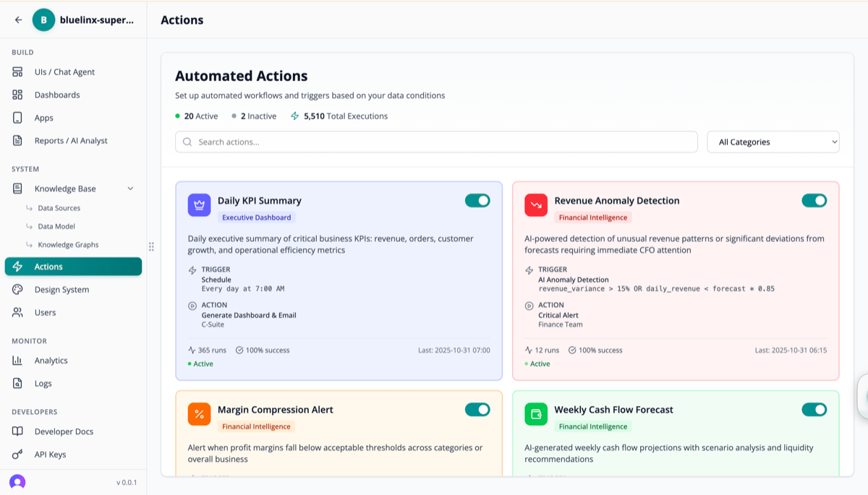Image resolution: width=868 pixels, height=495 pixels.
Task: Click the Revenue Anomaly Detection trend-down icon
Action: pyautogui.click(x=536, y=205)
